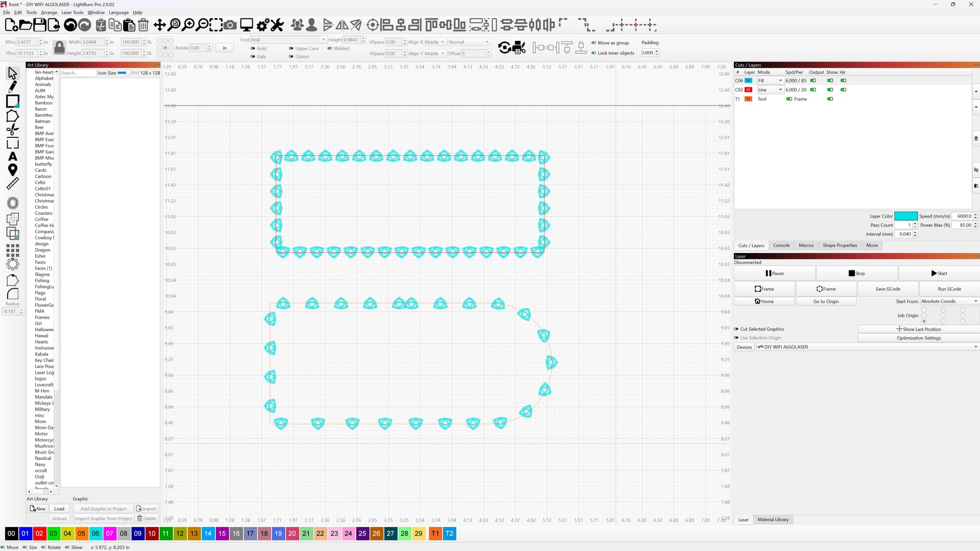The height and width of the screenshot is (551, 980).
Task: Open the C06 layer Mode dropdown
Action: pos(770,81)
